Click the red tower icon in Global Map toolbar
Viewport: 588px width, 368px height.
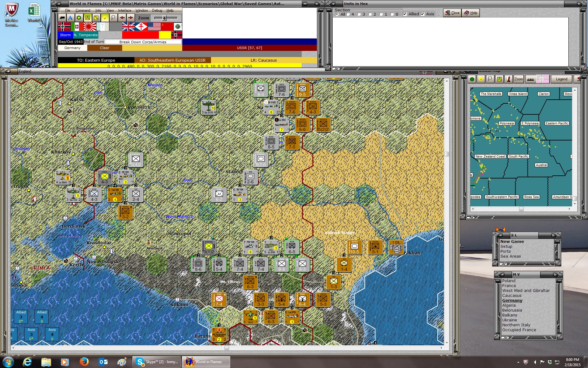[509, 79]
